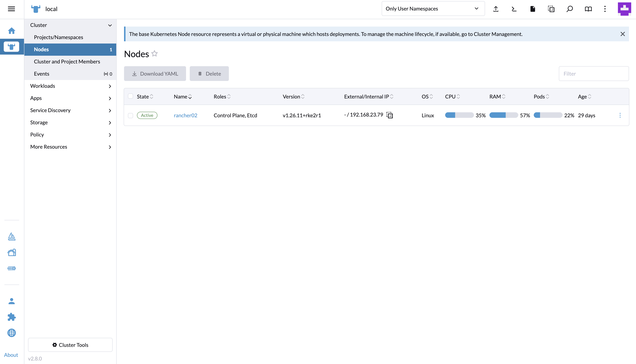Go to Home via house icon
Viewport: 636px width, 364px height.
[11, 31]
